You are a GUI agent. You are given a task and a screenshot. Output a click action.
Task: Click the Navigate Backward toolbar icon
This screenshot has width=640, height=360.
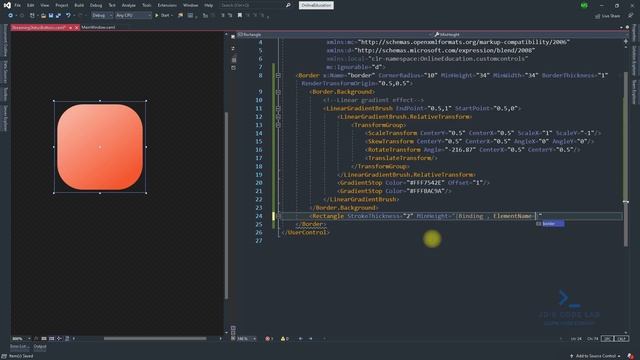click(11, 16)
